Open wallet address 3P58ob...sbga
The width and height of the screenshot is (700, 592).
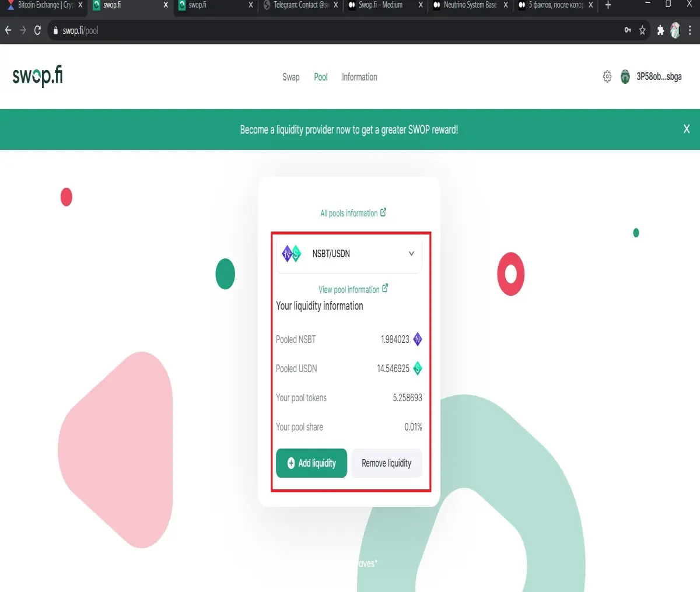coord(659,76)
